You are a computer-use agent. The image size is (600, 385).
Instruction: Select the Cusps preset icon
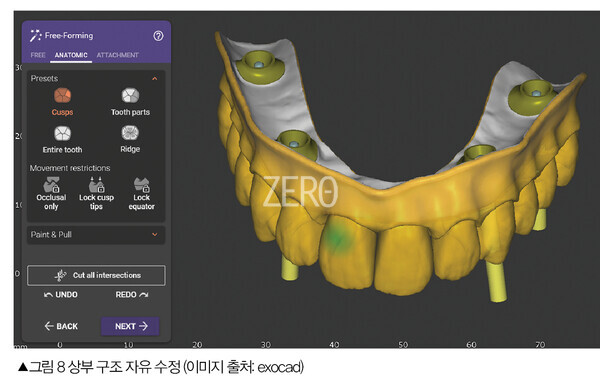click(62, 96)
